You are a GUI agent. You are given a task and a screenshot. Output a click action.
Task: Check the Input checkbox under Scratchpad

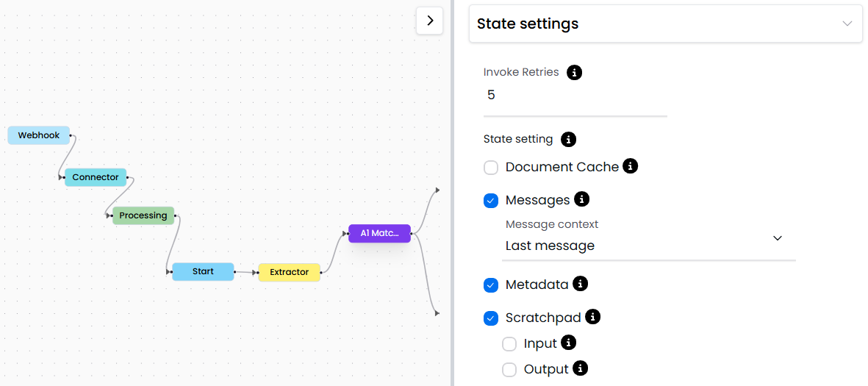[x=509, y=344]
